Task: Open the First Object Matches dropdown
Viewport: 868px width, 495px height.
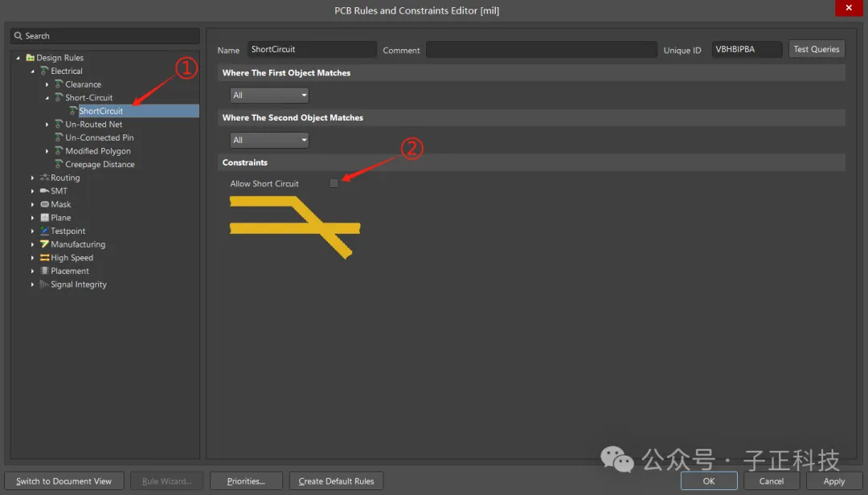Action: click(x=269, y=96)
